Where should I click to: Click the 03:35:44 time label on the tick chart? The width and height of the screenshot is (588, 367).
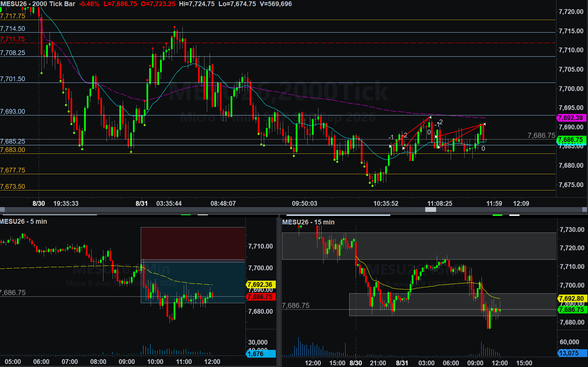coord(169,203)
